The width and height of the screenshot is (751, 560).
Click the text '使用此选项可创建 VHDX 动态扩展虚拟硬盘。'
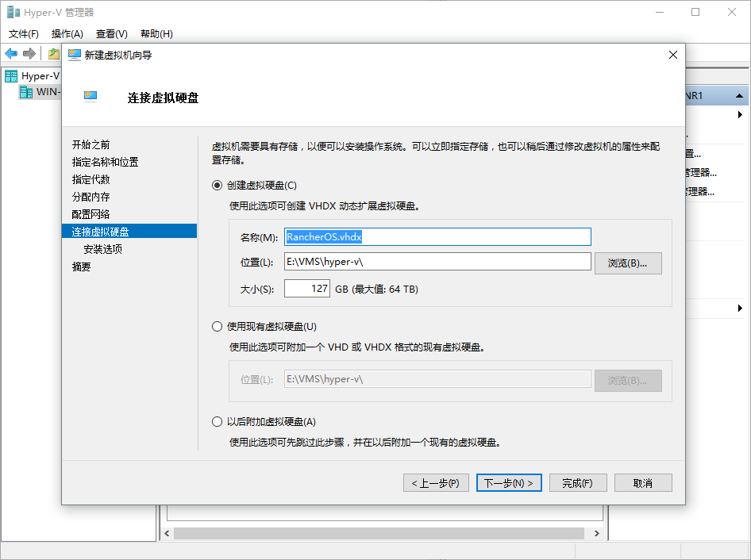click(x=325, y=205)
